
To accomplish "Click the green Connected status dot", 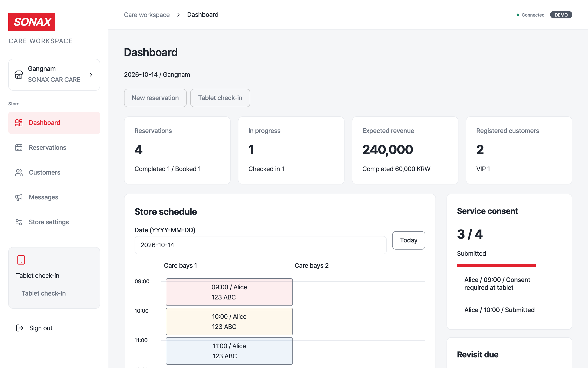I will point(518,15).
